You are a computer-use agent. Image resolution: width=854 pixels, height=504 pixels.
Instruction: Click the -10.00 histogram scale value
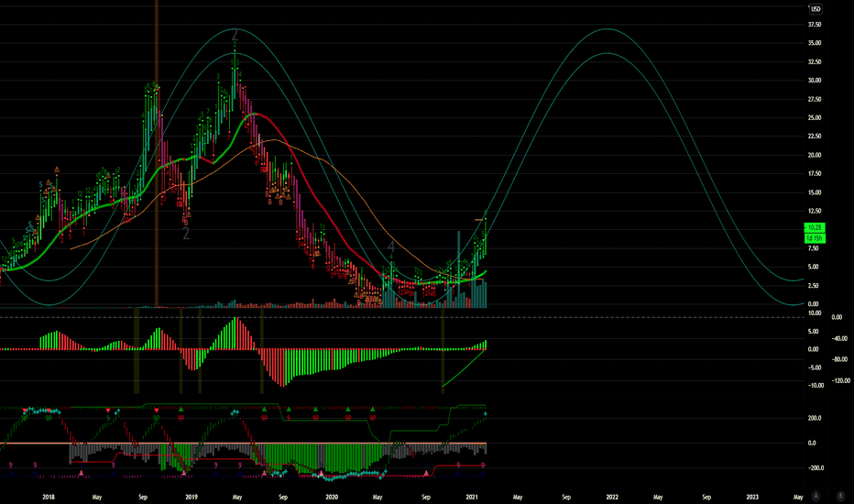click(816, 385)
